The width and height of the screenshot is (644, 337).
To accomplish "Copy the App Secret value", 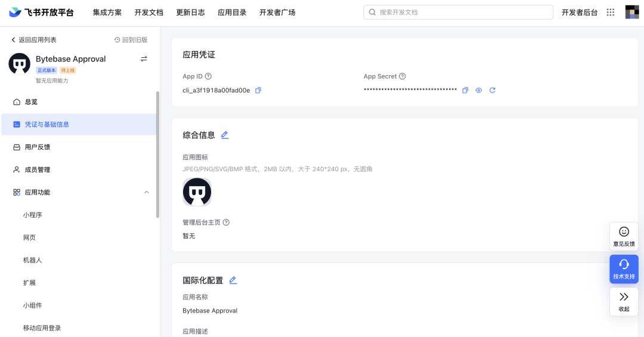I will pos(465,90).
